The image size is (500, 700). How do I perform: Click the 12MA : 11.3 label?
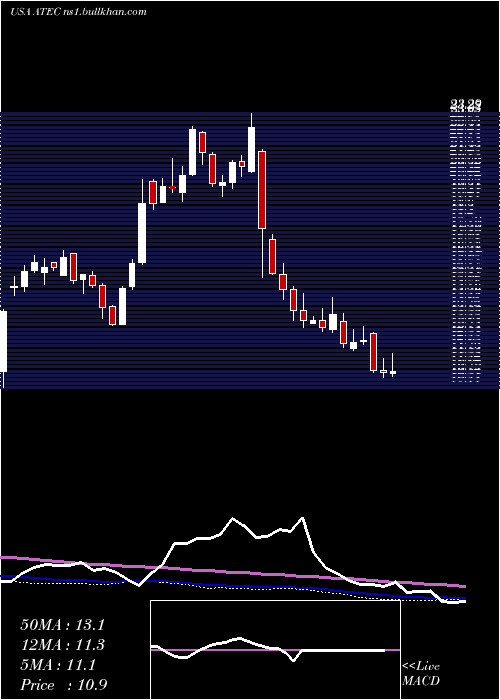click(62, 645)
